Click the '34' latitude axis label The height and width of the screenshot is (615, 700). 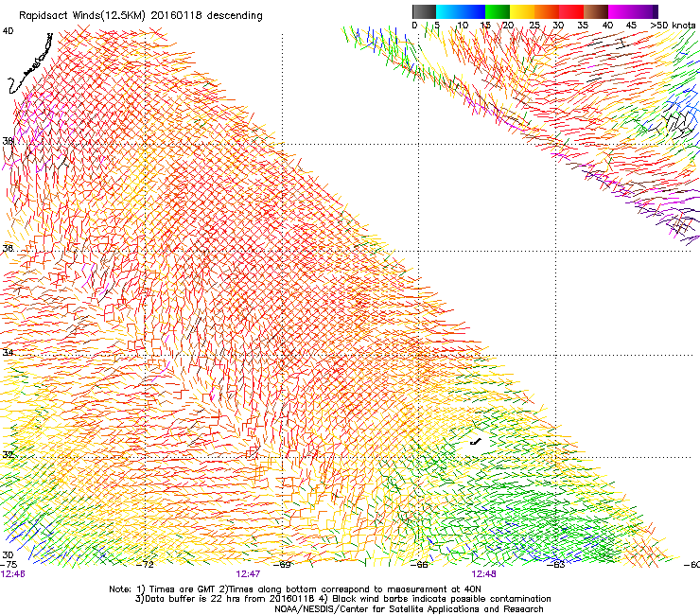(8, 352)
